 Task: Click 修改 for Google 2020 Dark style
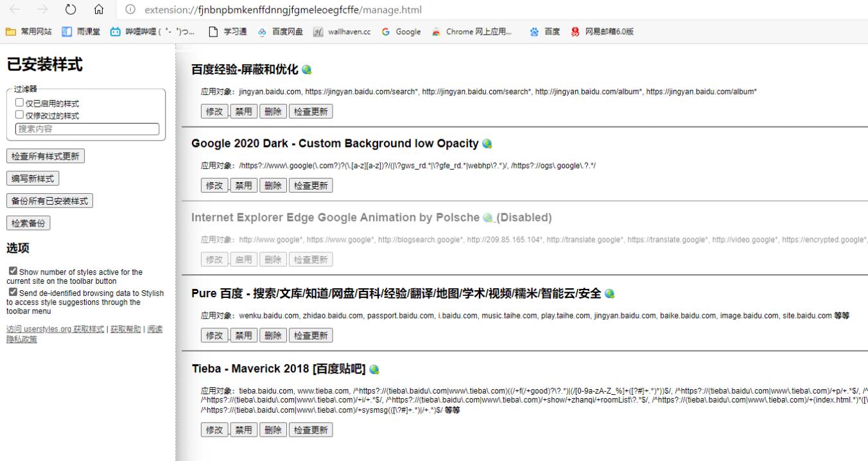click(214, 186)
